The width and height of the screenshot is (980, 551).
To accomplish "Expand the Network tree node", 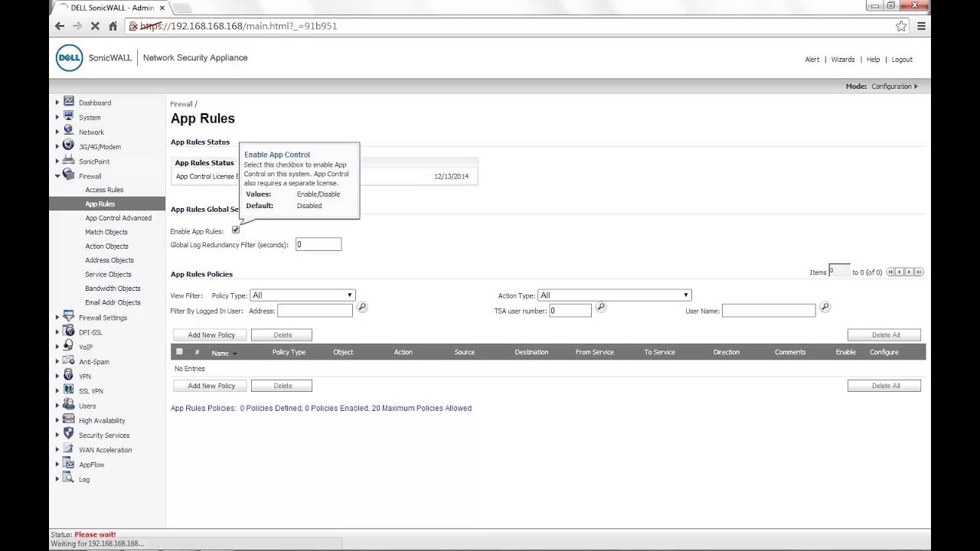I will point(57,132).
